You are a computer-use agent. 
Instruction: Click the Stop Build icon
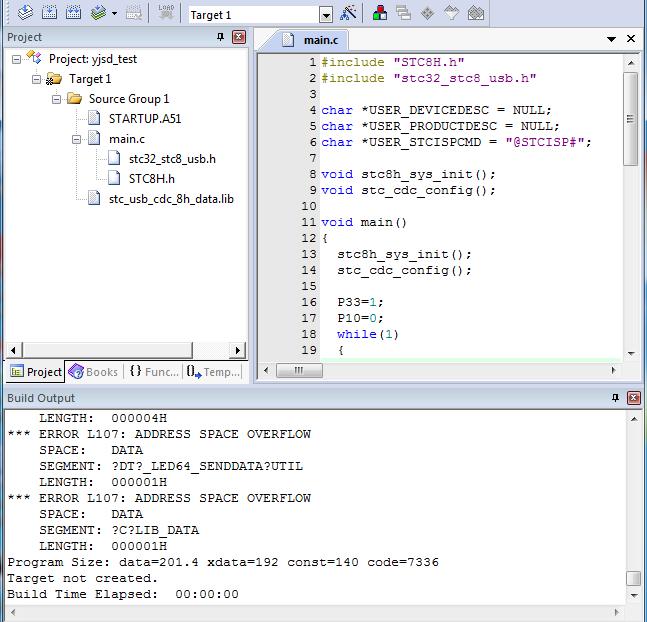[x=134, y=13]
